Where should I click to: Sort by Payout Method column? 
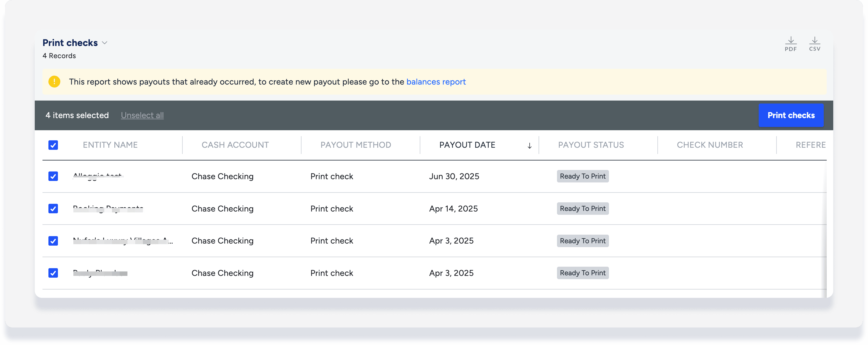click(x=356, y=145)
